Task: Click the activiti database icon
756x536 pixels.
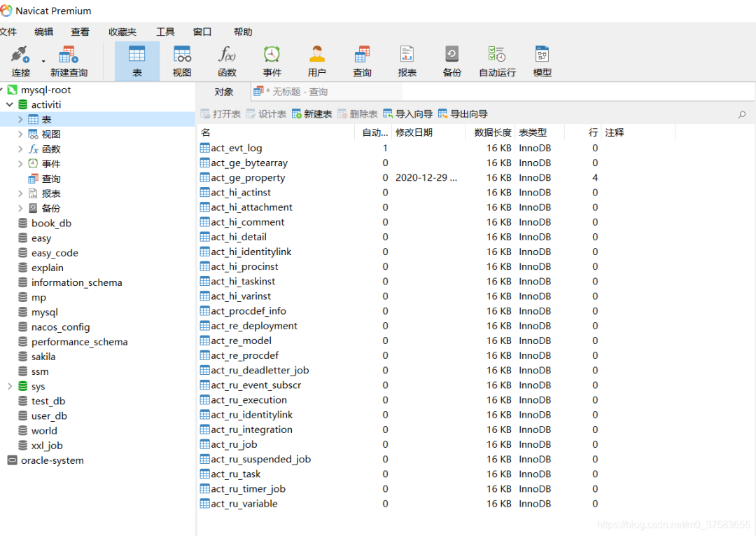Action: (x=22, y=104)
